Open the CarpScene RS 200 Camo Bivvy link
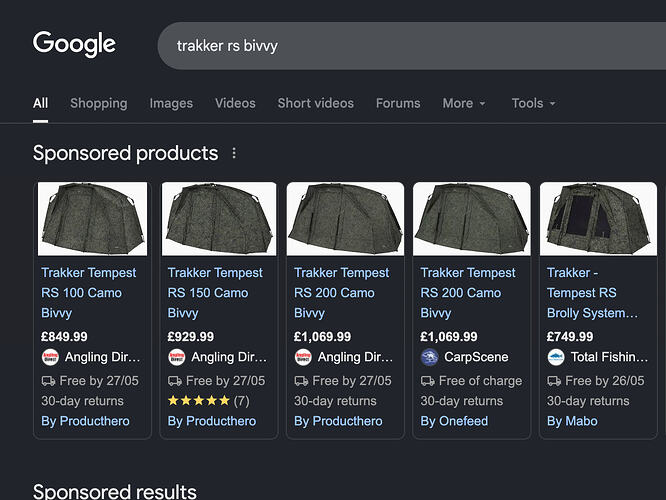The width and height of the screenshot is (666, 500). coord(468,293)
